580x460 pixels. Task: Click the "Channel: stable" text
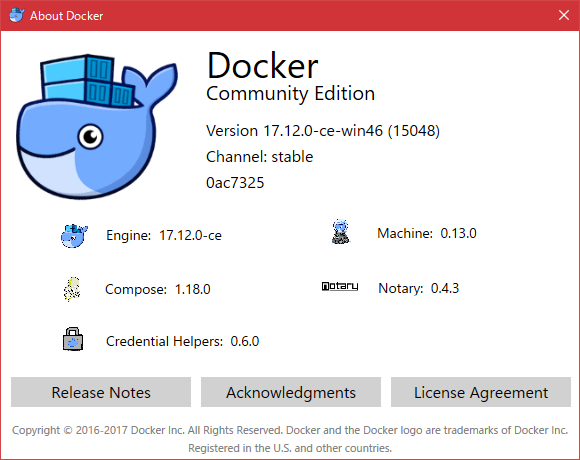point(260,157)
